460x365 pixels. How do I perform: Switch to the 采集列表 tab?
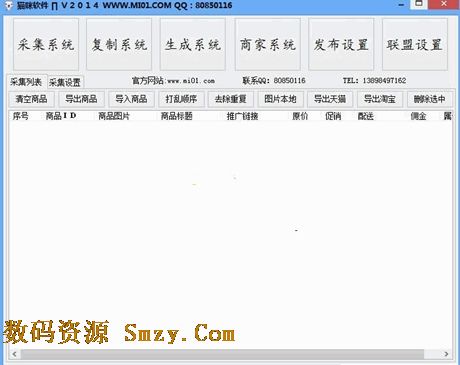pyautogui.click(x=26, y=82)
